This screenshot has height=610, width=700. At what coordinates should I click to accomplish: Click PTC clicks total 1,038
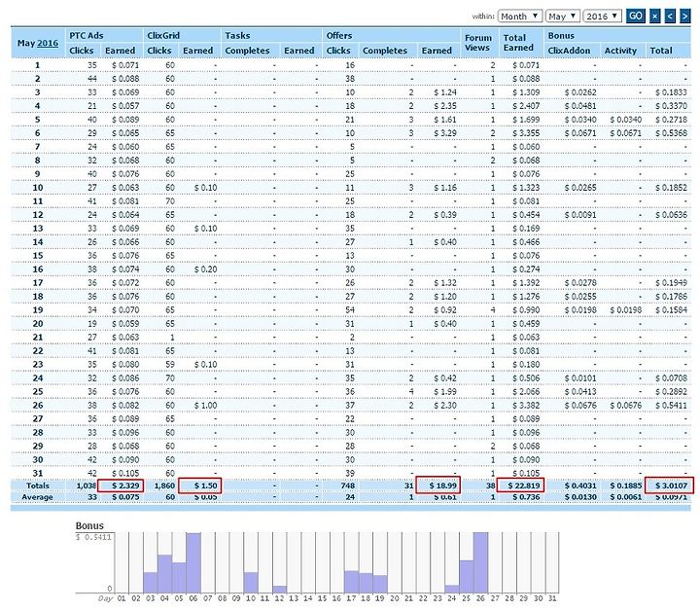click(x=87, y=485)
